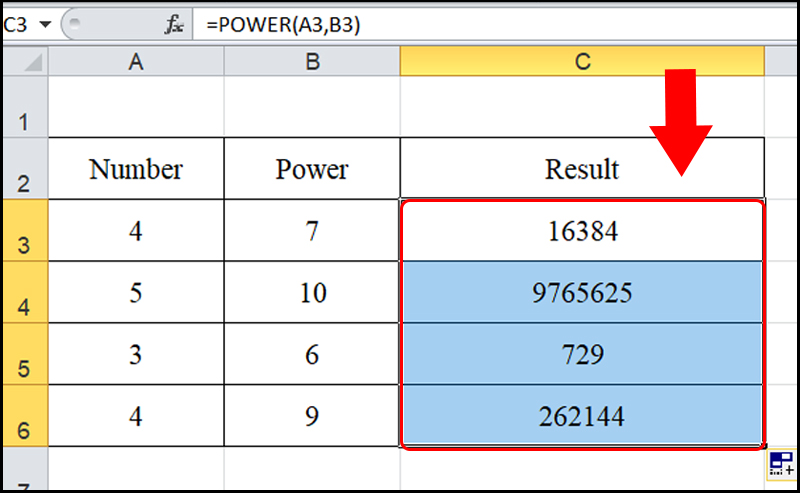
Task: Click the Power cell with value 10
Action: point(312,293)
